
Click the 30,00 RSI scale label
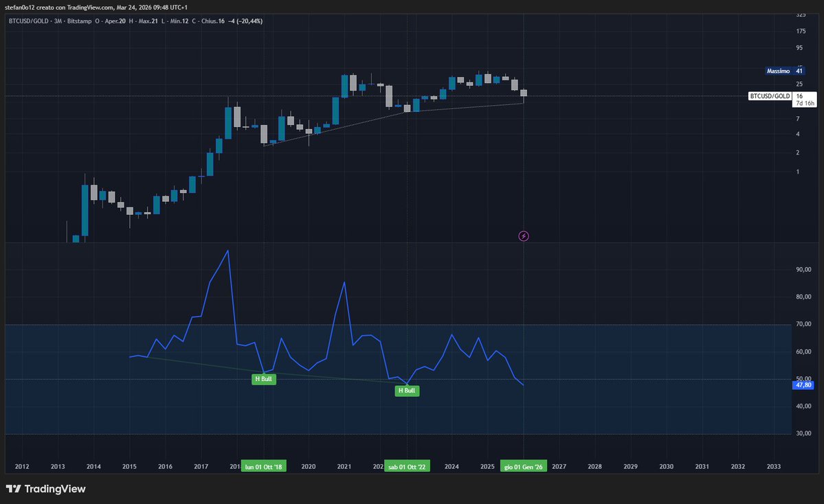tap(803, 433)
